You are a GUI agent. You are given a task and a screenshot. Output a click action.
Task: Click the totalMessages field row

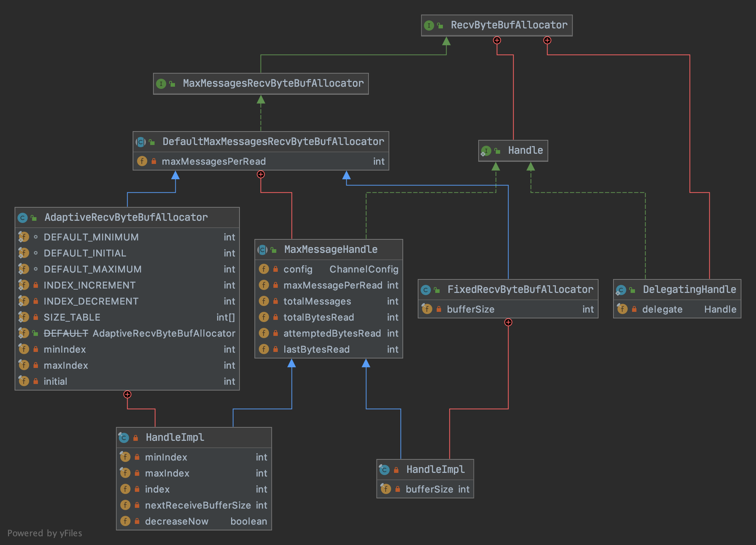[x=329, y=301]
